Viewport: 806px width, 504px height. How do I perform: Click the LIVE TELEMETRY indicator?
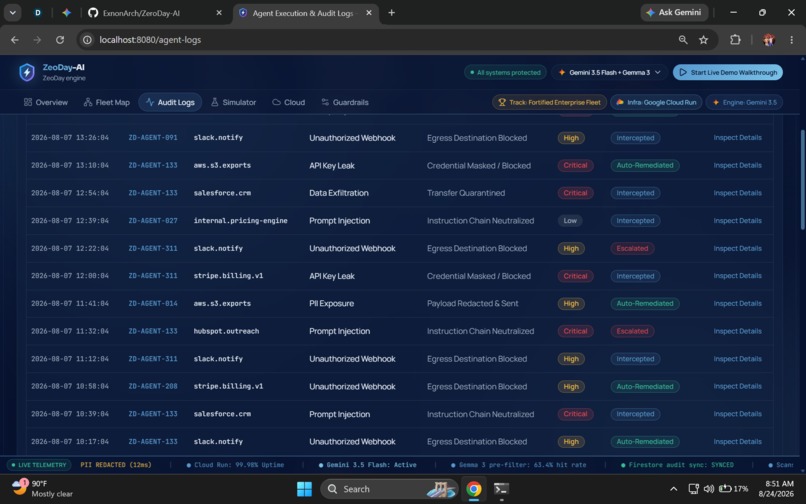(x=39, y=465)
